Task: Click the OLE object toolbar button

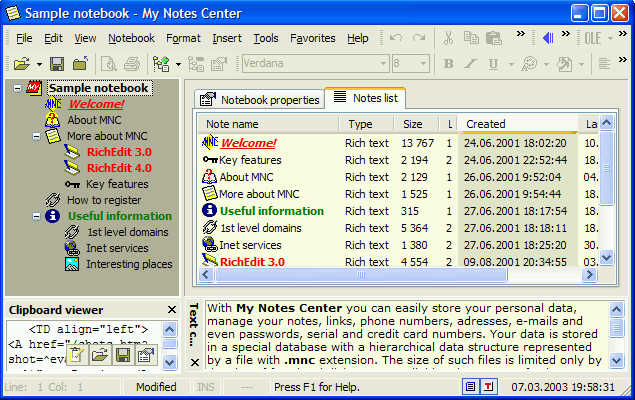Action: point(593,38)
